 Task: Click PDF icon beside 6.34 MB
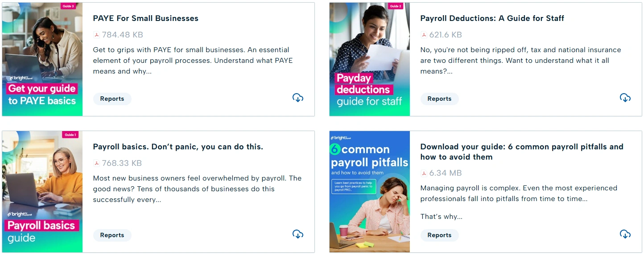point(424,173)
